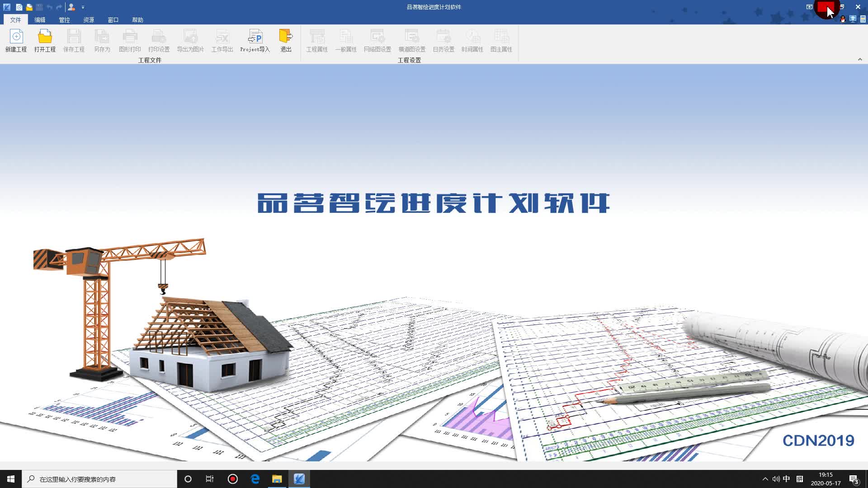Click the QQ penguin icon in title bar

click(x=843, y=19)
